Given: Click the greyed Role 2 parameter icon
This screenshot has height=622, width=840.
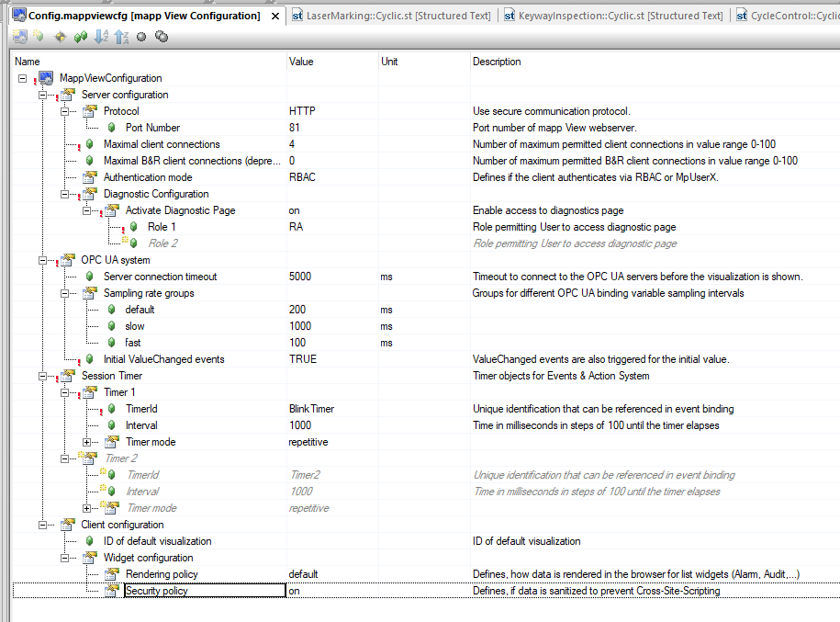Looking at the screenshot, I should (x=133, y=243).
